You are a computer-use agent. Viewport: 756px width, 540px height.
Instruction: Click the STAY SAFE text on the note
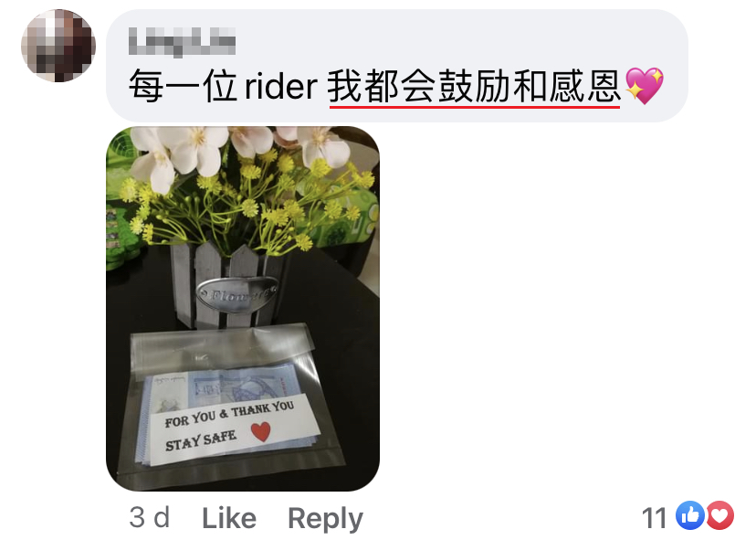click(x=201, y=441)
